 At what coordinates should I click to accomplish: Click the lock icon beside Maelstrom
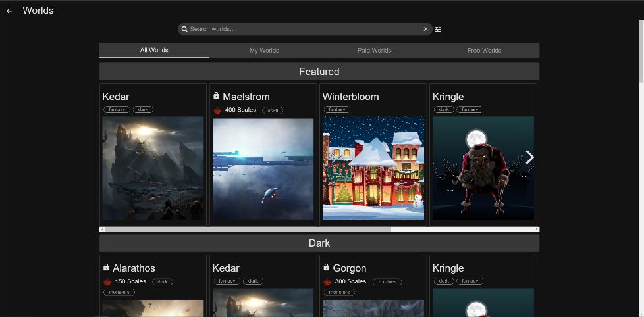217,95
